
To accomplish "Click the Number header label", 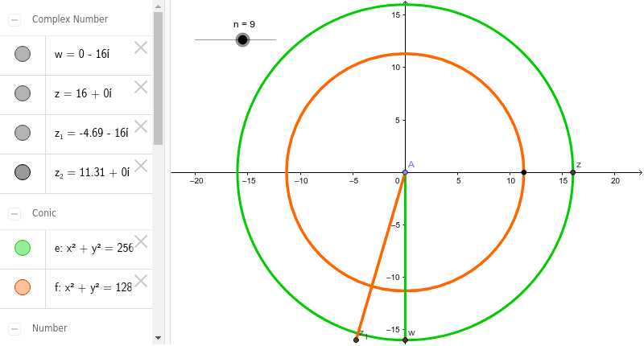I will pyautogui.click(x=49, y=328).
